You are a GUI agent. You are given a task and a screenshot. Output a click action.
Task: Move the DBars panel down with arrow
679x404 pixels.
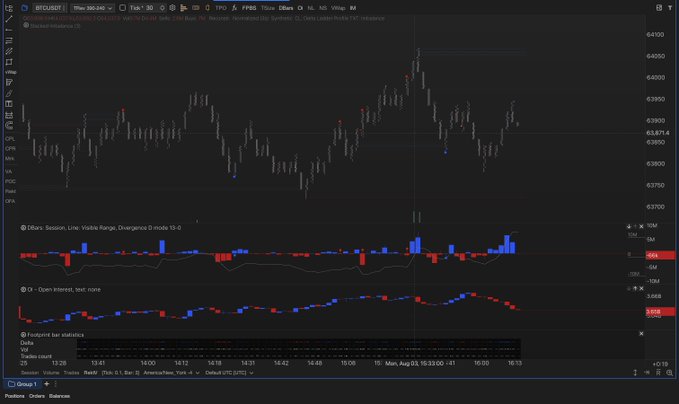pos(629,226)
